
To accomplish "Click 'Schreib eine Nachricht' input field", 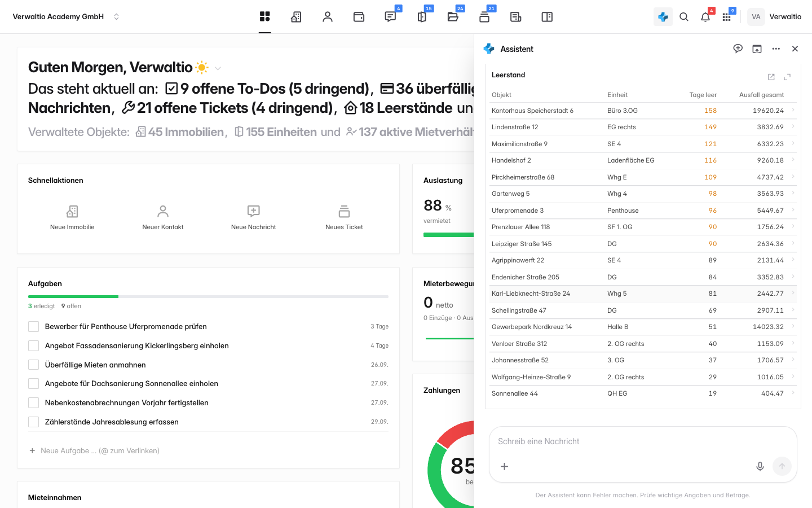I will tap(642, 441).
